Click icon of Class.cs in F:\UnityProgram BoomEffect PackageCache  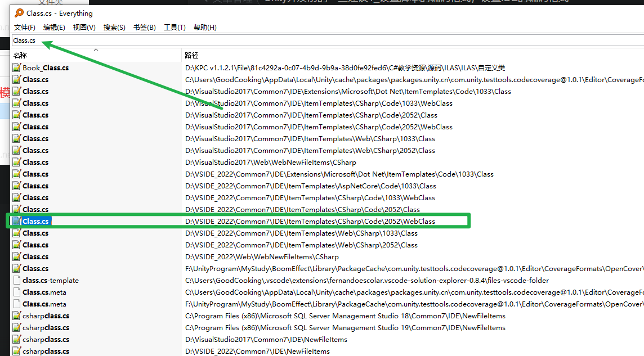click(17, 269)
